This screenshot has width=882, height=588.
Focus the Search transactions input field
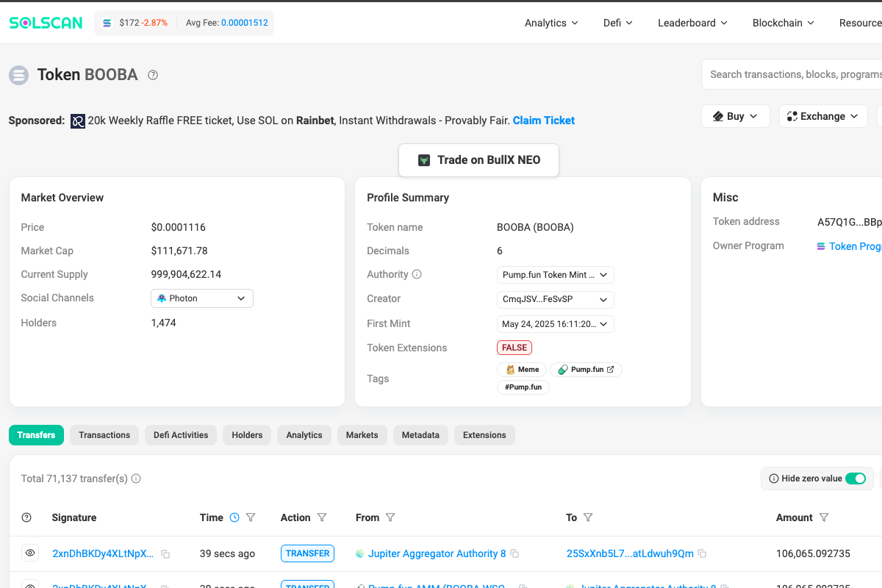792,74
